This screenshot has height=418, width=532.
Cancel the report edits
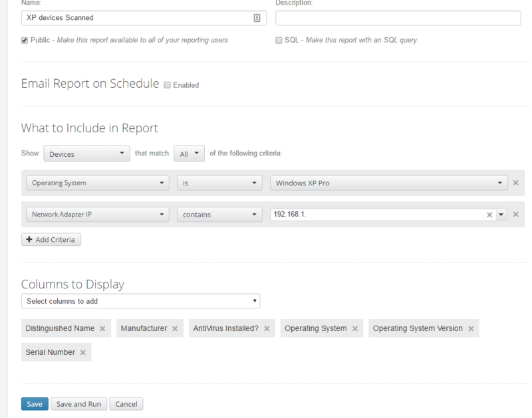[x=126, y=403]
